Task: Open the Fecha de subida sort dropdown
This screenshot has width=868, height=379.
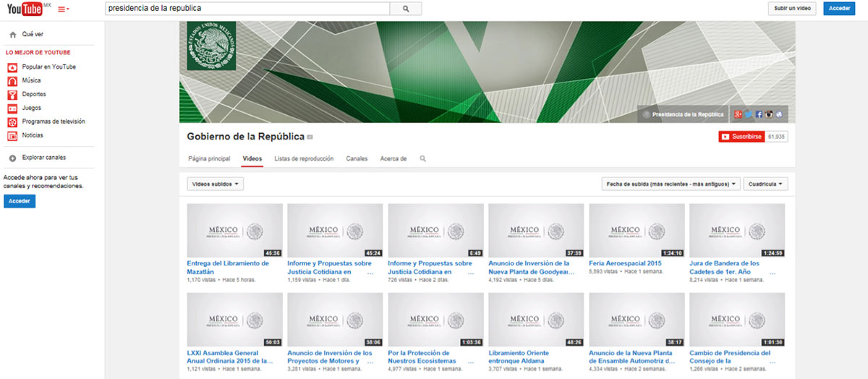Action: click(x=672, y=184)
